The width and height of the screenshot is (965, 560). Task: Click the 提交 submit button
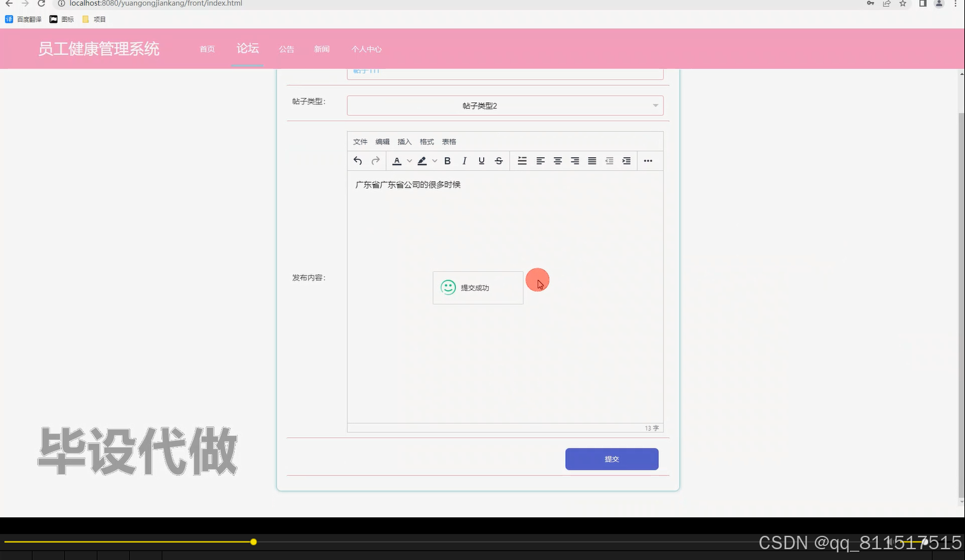click(x=611, y=459)
